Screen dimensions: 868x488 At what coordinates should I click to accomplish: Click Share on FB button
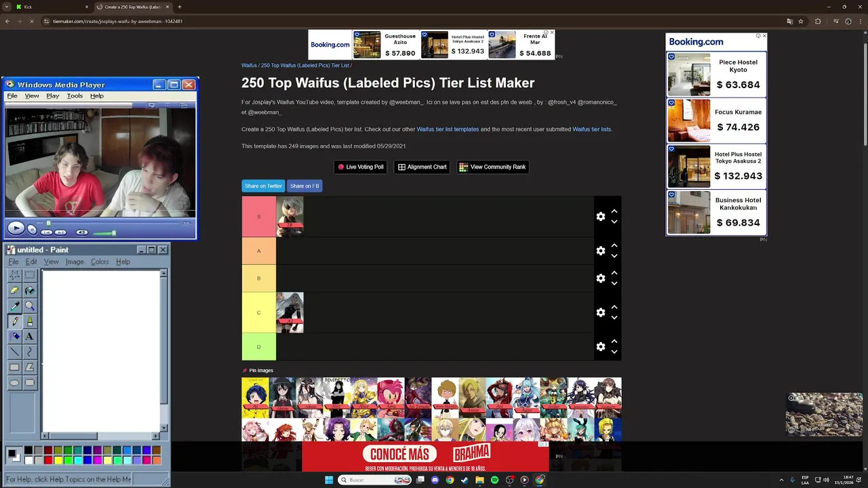pyautogui.click(x=304, y=186)
